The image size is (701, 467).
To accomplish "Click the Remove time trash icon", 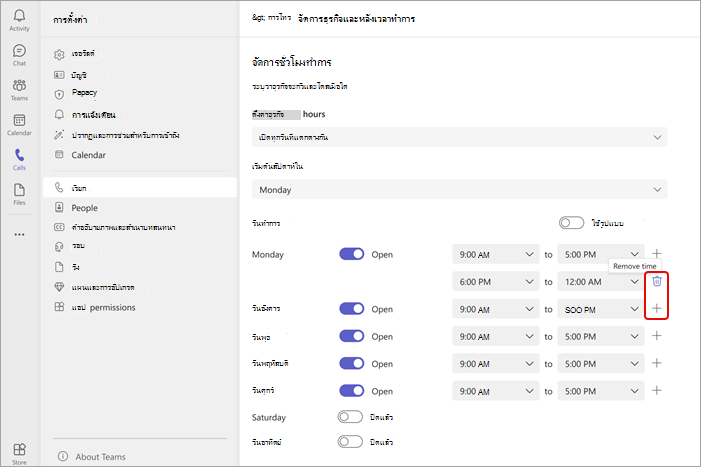I will coord(656,281).
